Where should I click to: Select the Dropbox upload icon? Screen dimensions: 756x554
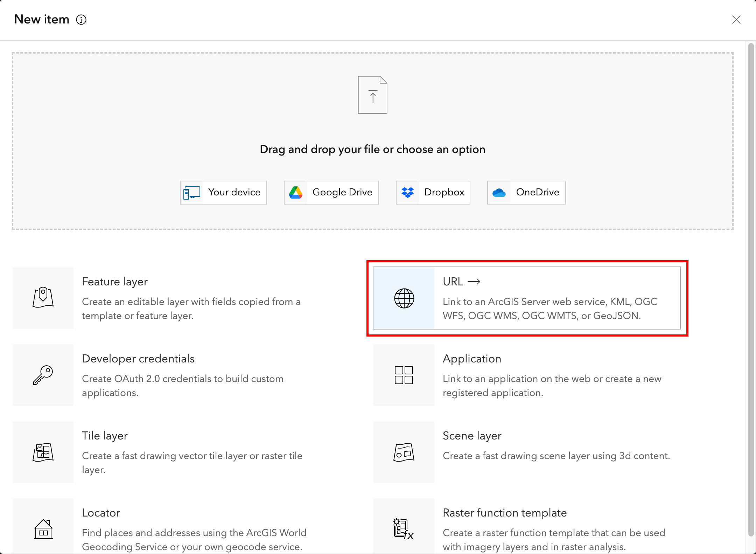408,192
